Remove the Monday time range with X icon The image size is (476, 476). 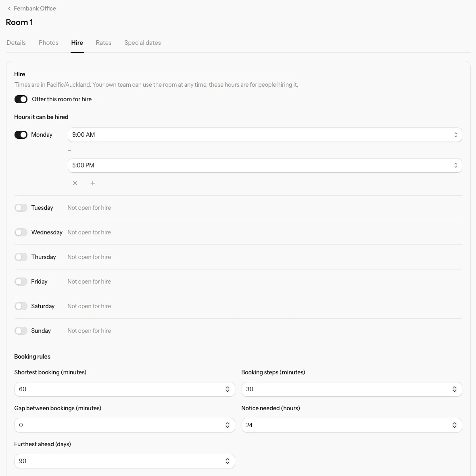[x=75, y=183]
